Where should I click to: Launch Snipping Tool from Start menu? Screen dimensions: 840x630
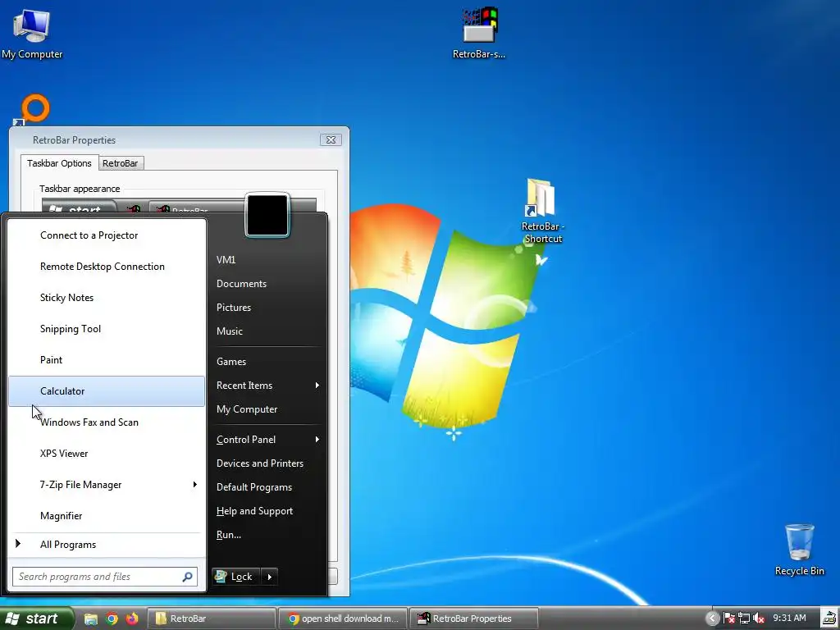click(x=107, y=328)
